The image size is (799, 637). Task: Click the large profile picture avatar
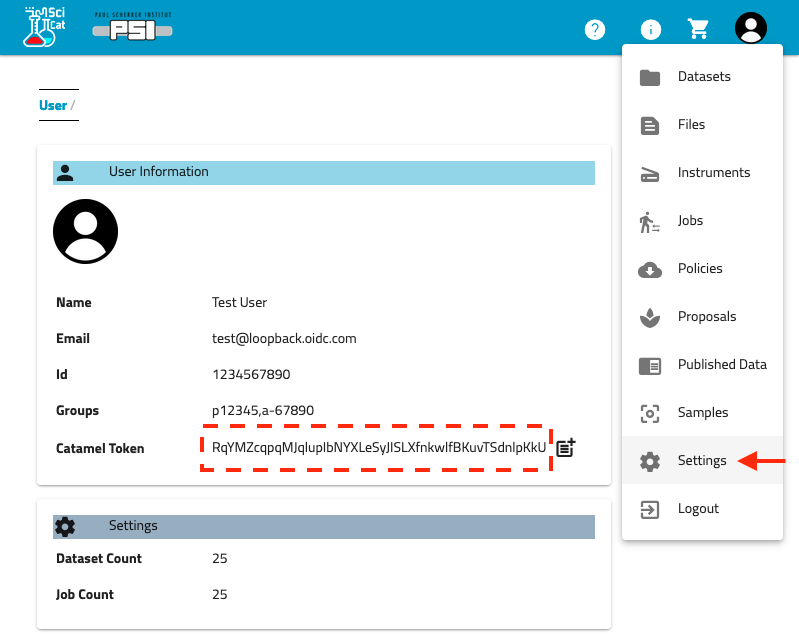click(x=85, y=231)
